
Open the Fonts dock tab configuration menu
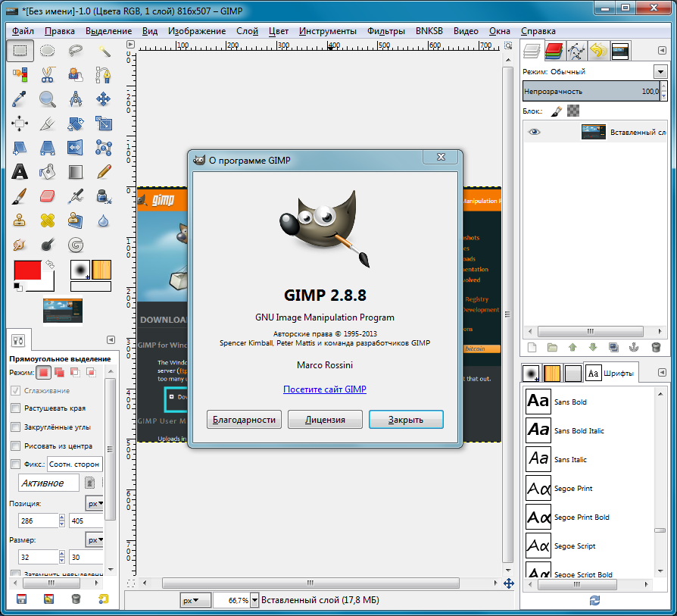pyautogui.click(x=662, y=372)
